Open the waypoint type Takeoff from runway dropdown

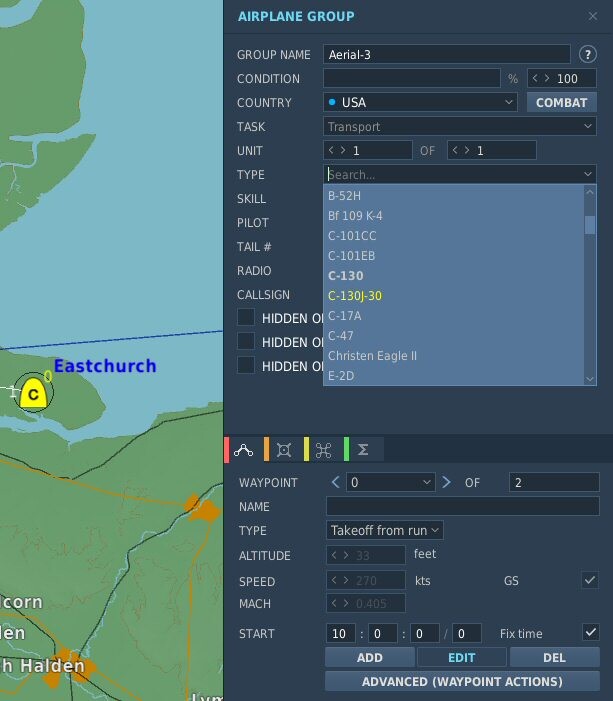tap(385, 530)
